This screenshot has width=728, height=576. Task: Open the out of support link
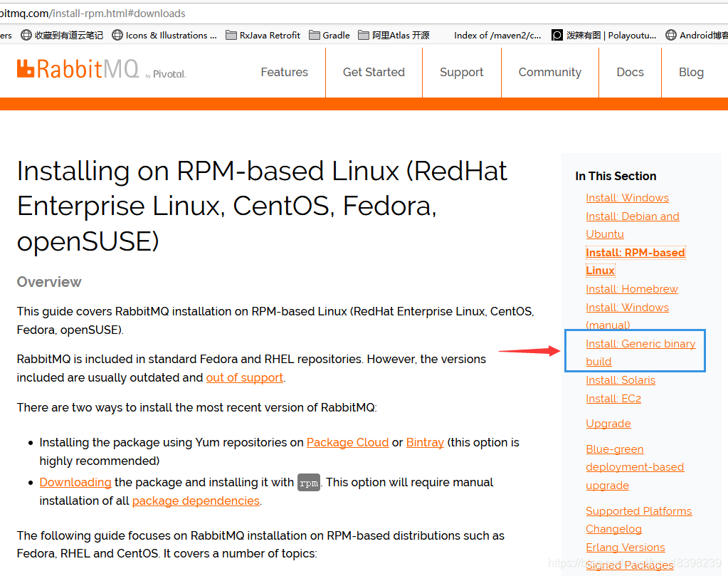point(244,377)
